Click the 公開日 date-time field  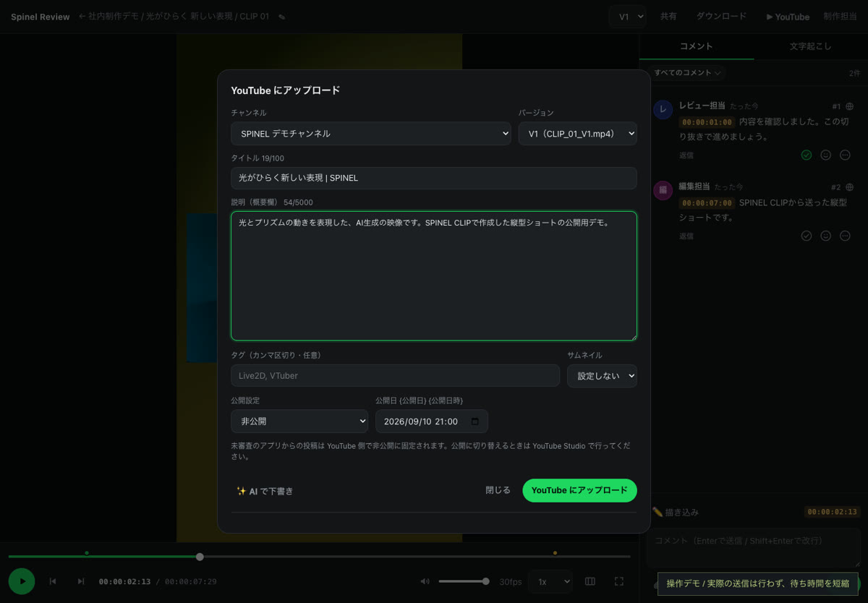point(432,421)
